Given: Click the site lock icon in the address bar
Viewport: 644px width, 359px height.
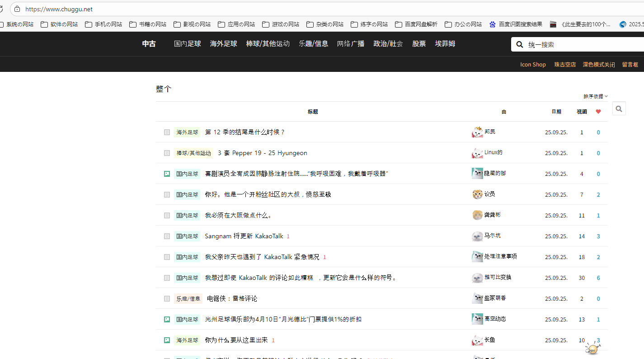Looking at the screenshot, I should point(17,9).
